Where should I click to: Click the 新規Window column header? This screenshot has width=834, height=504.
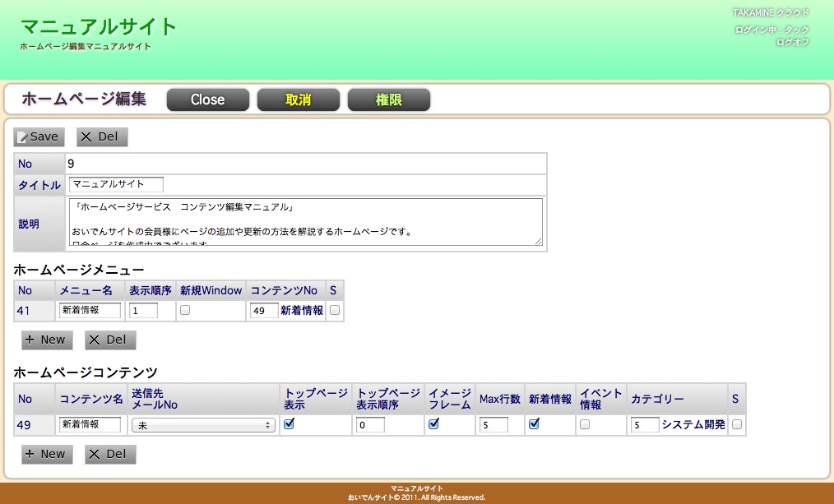click(x=211, y=291)
